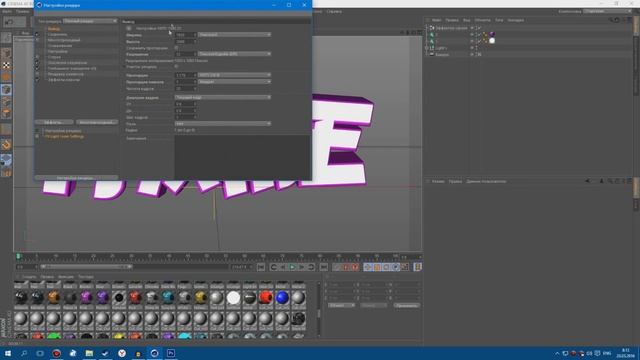Select the blue material ball
The height and width of the screenshot is (360, 640).
pyautogui.click(x=282, y=298)
